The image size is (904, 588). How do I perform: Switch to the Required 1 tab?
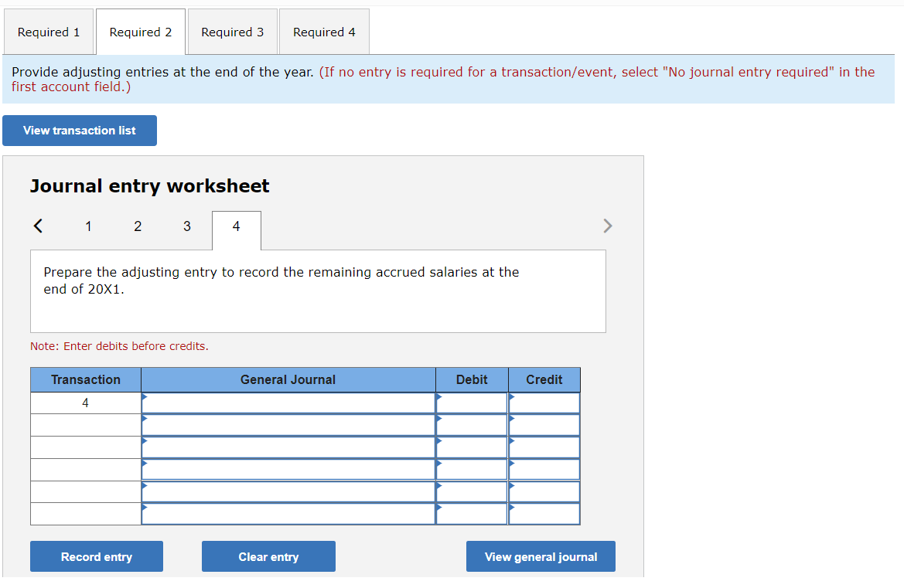48,32
